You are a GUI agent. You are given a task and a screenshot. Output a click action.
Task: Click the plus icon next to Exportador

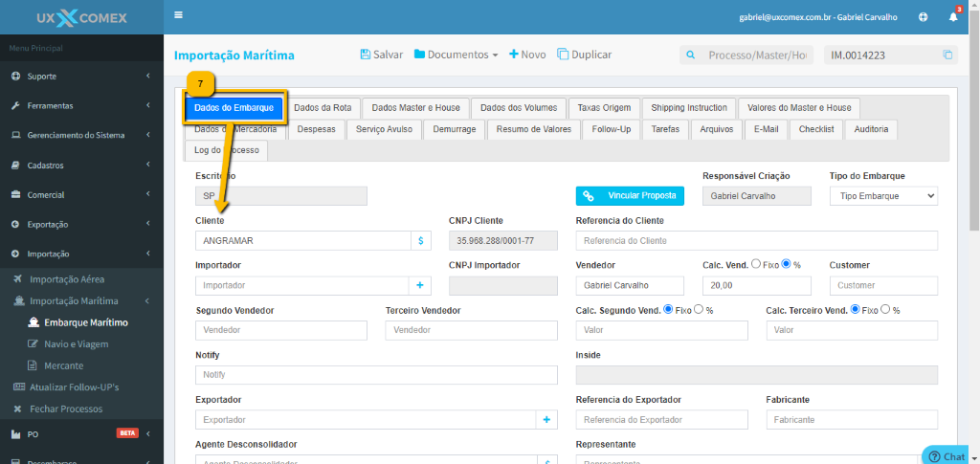[x=546, y=420]
